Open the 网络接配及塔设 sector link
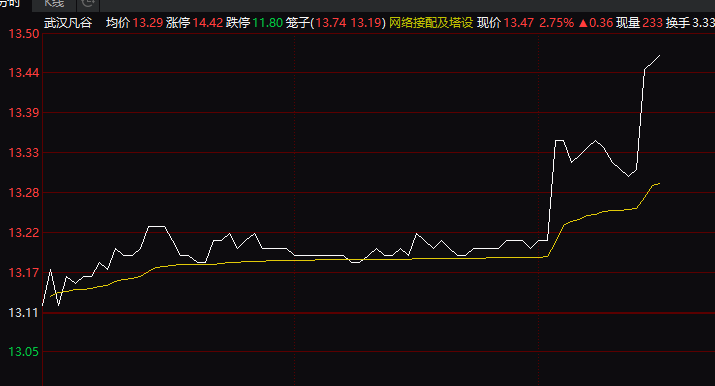The width and height of the screenshot is (715, 386). click(x=431, y=23)
